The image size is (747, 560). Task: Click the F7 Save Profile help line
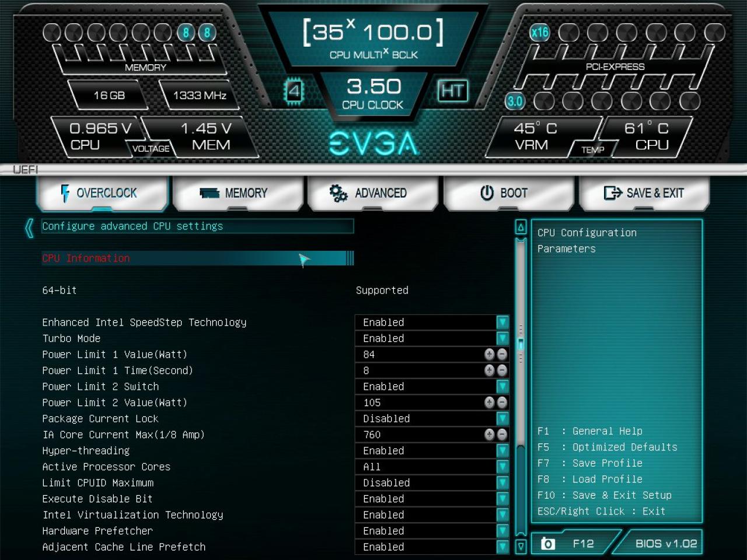(x=590, y=463)
